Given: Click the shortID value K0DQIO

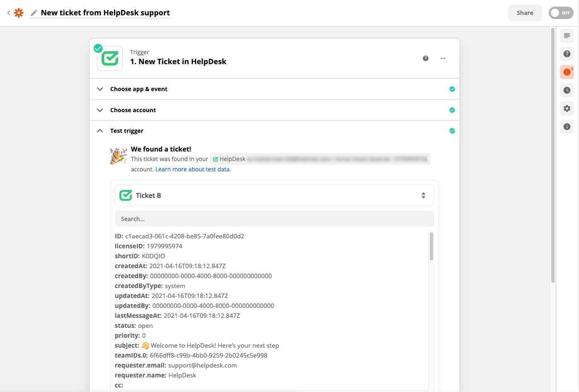Looking at the screenshot, I should pyautogui.click(x=153, y=256).
